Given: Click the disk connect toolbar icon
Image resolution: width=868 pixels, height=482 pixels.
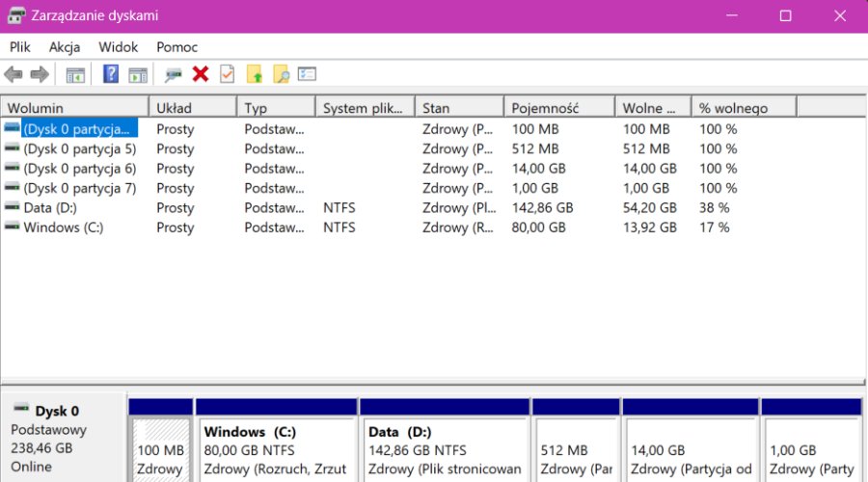Looking at the screenshot, I should (174, 74).
